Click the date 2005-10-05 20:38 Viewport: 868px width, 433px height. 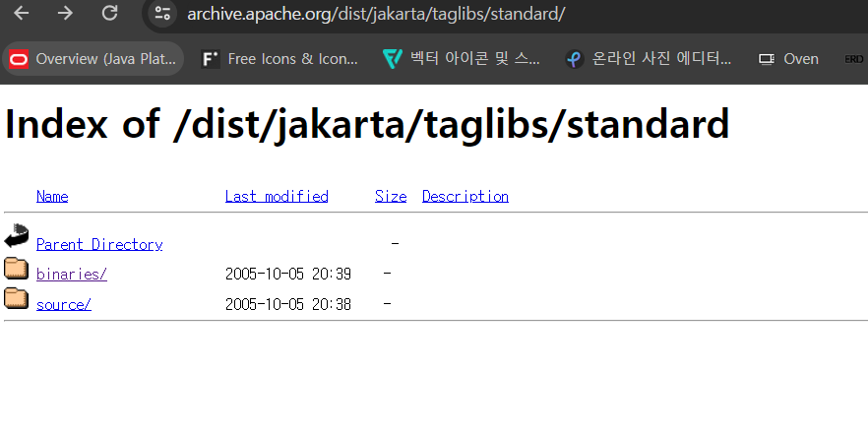(287, 304)
